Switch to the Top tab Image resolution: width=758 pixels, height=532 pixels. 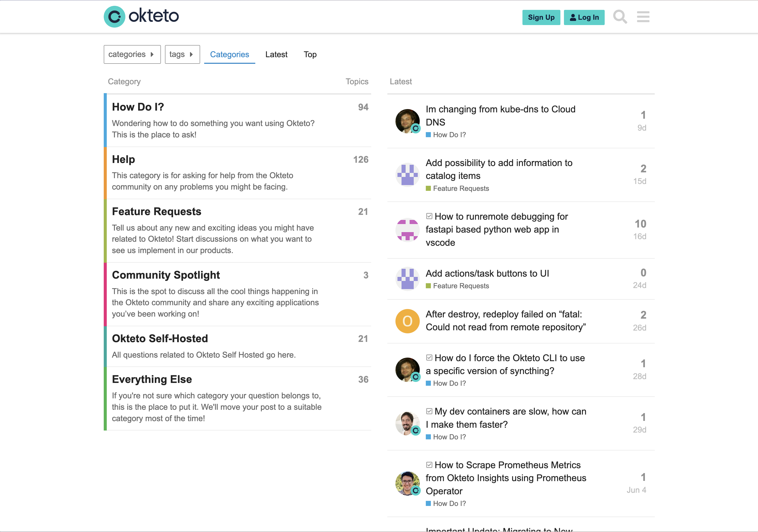[x=310, y=54]
